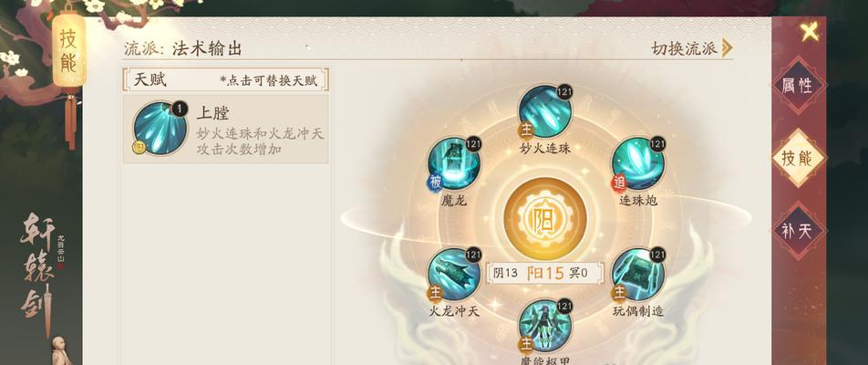Select the 玩偶制造 skill icon
The image size is (868, 365).
[637, 275]
